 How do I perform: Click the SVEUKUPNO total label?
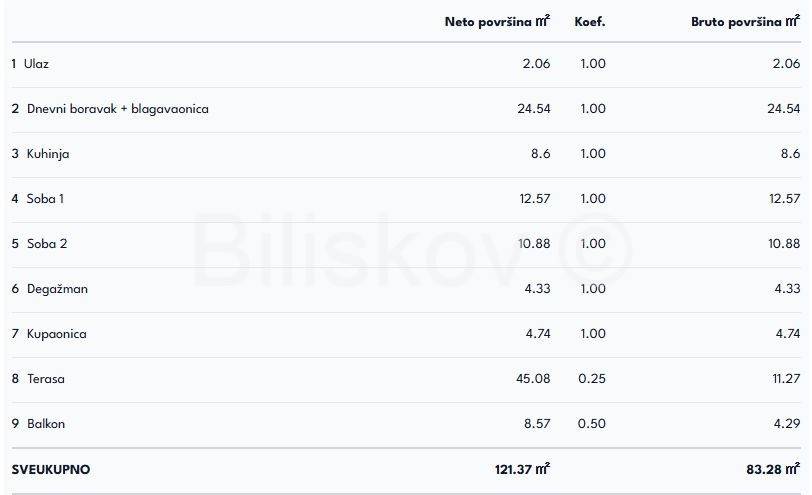[50, 468]
